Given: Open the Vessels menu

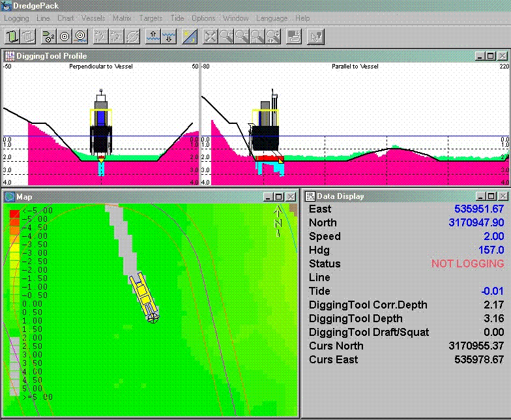Looking at the screenshot, I should coord(93,18).
